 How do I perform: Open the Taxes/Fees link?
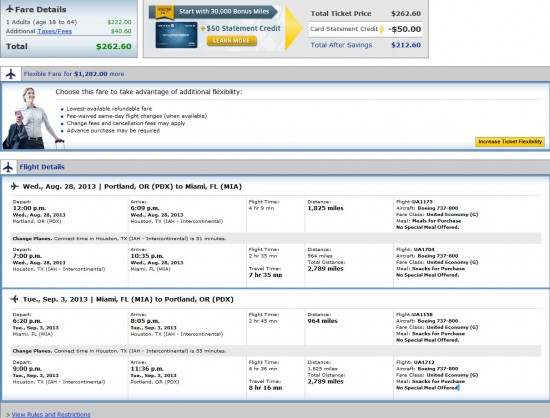pos(54,31)
